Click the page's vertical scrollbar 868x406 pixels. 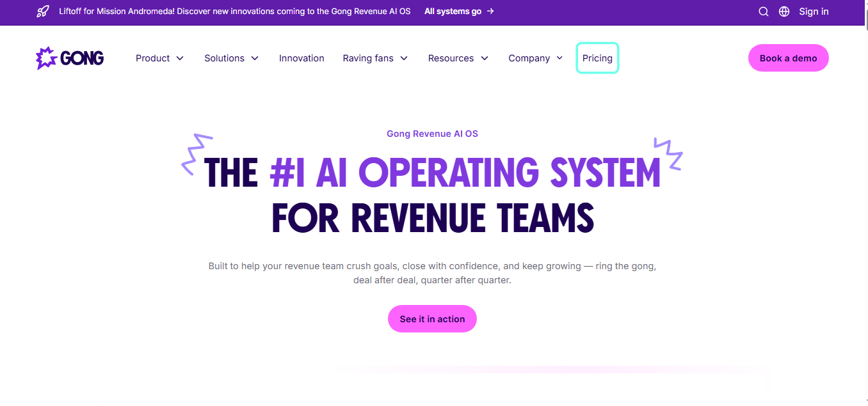(864, 192)
